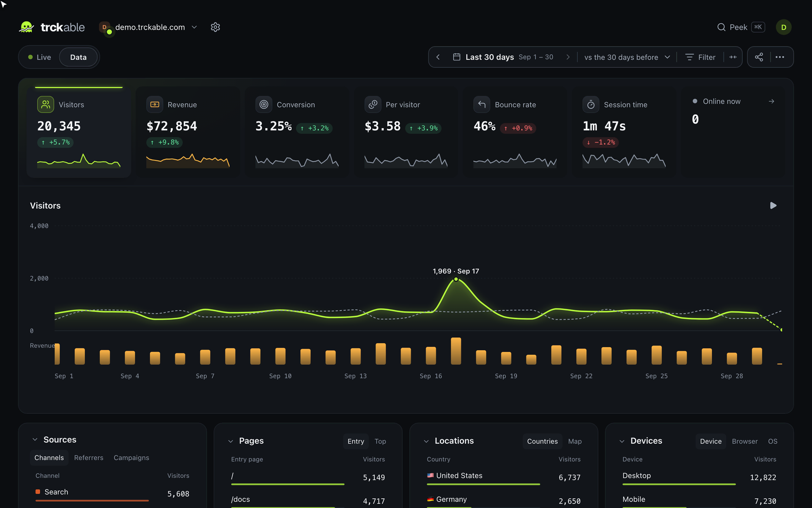Click the United States flag icon
Viewport: 812px width, 508px height.
click(x=431, y=475)
